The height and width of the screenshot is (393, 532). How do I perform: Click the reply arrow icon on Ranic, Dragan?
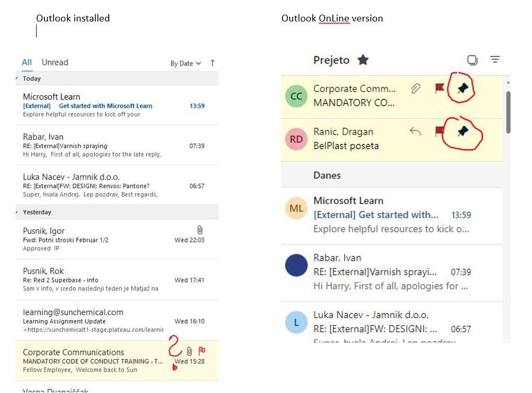pyautogui.click(x=415, y=131)
